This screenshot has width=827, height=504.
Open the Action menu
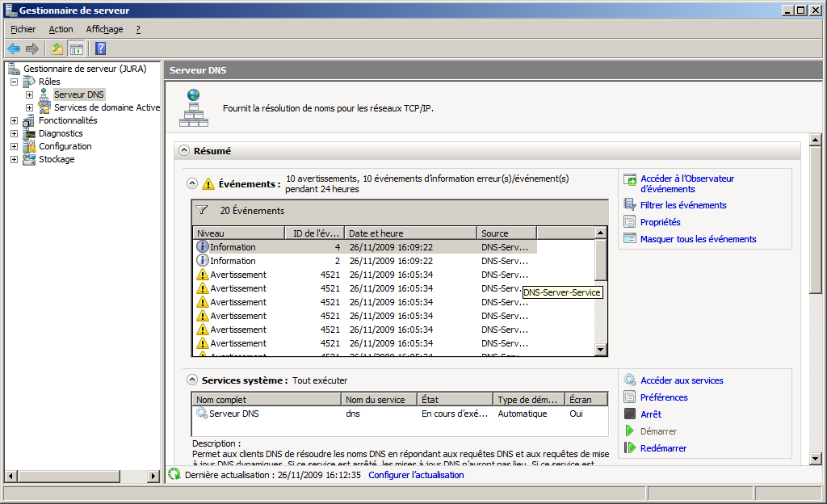click(x=61, y=29)
